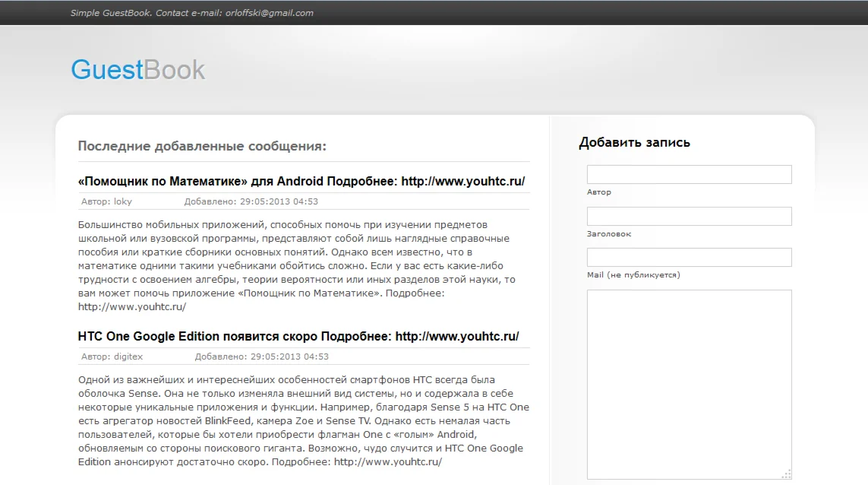This screenshot has width=868, height=485.
Task: Click the GuestBook logo
Action: point(137,69)
